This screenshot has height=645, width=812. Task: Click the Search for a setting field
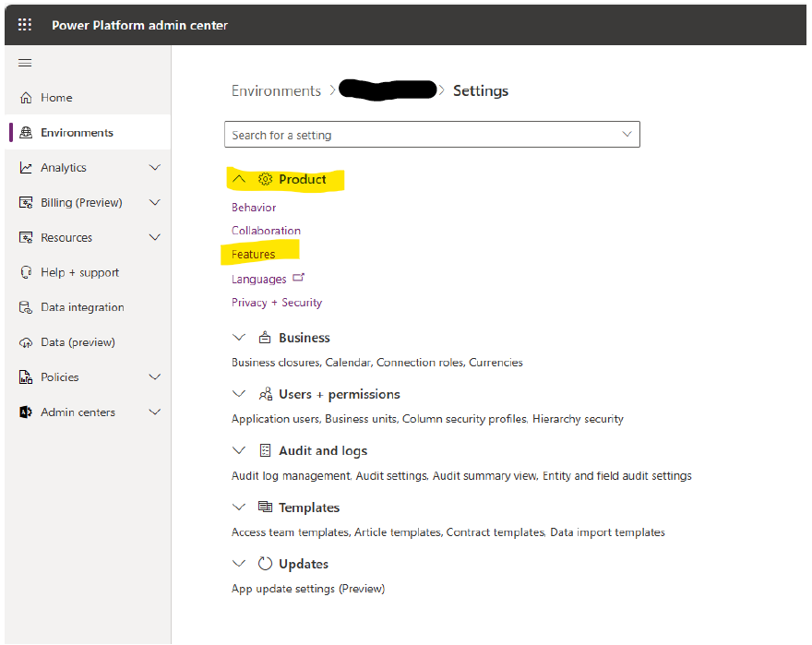[x=432, y=135]
